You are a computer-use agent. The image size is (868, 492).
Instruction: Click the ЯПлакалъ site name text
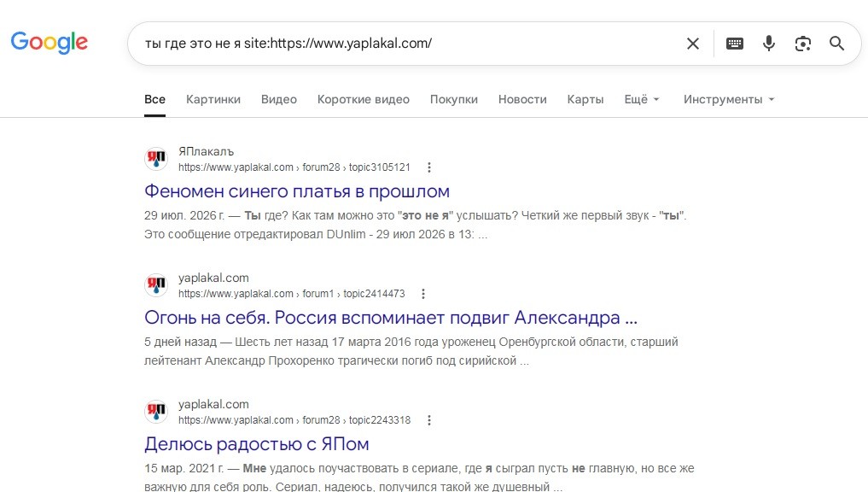(206, 151)
